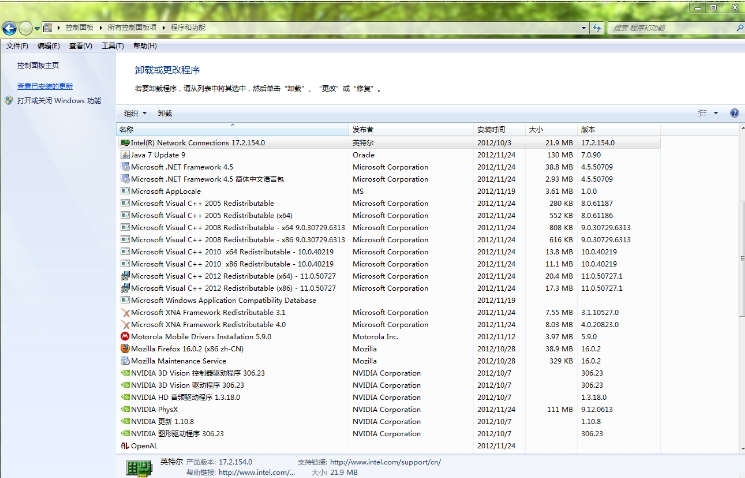Select NVIDIA 3D Vision 驱动程序 306.23 row

coord(388,385)
